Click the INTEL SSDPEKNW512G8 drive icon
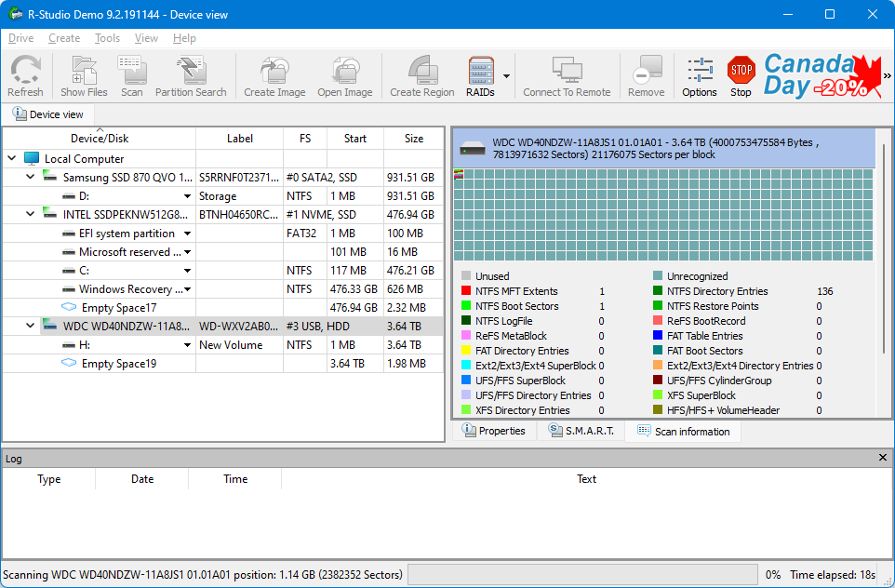The height and width of the screenshot is (588, 895). pyautogui.click(x=50, y=214)
